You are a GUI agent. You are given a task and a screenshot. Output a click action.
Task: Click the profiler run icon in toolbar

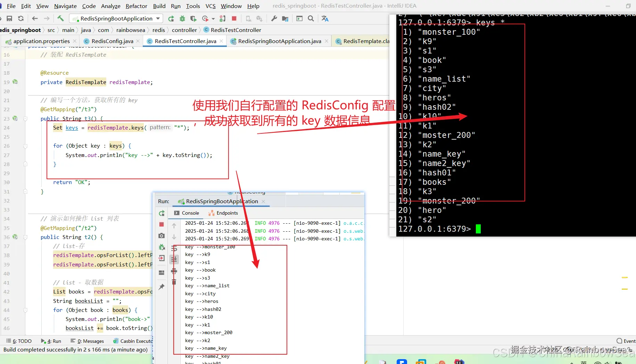click(205, 18)
